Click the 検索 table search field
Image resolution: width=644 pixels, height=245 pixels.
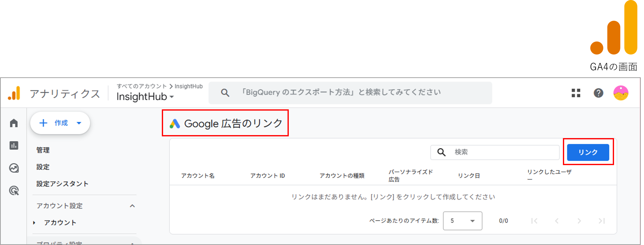click(495, 152)
